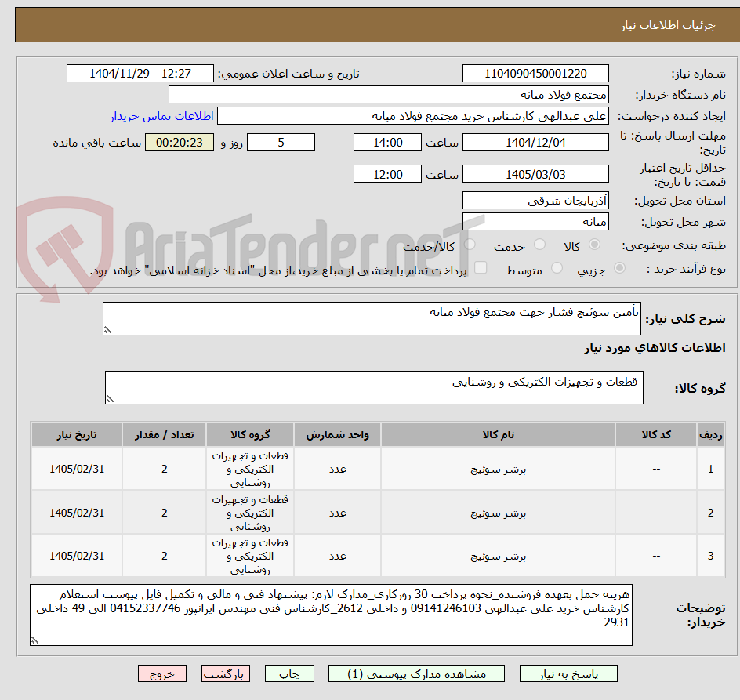Click date 1405/02/31 in row 1
This screenshot has height=700, width=740.
click(x=77, y=470)
